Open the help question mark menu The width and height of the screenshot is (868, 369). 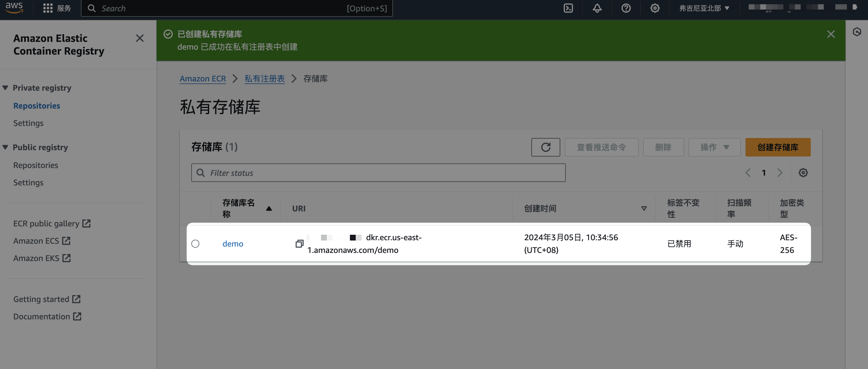click(x=626, y=8)
